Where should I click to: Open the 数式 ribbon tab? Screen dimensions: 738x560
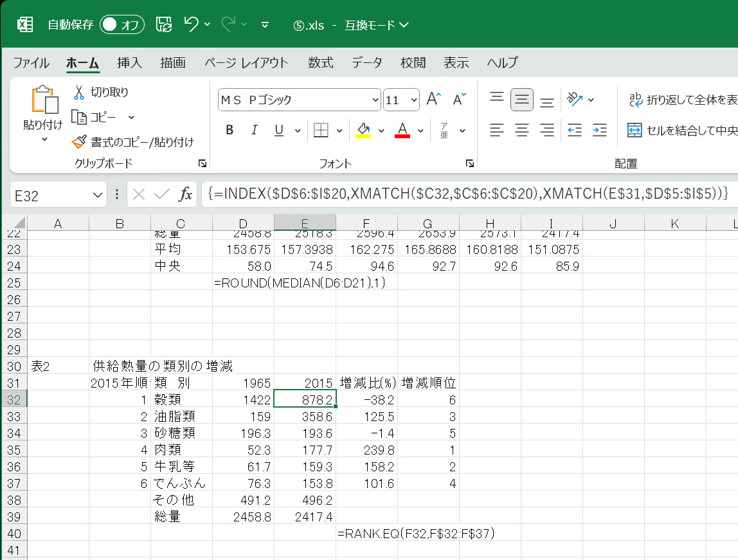click(320, 62)
